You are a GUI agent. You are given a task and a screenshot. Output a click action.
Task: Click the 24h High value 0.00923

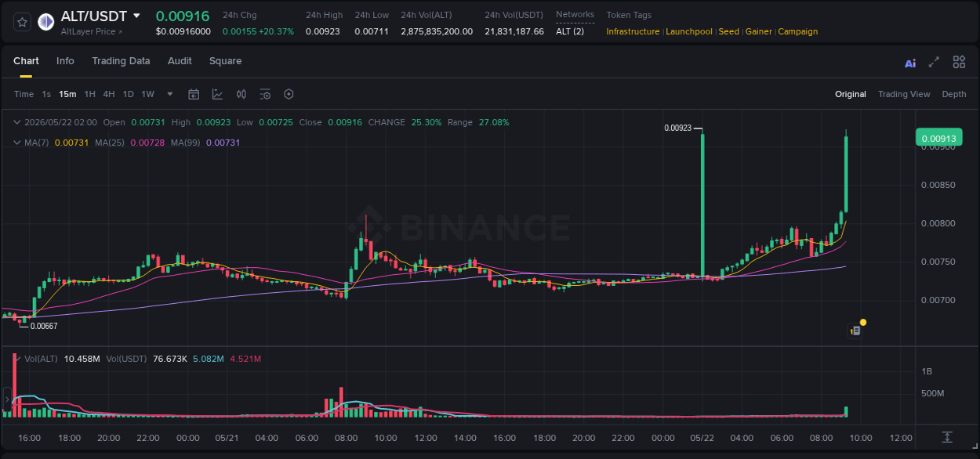(x=322, y=31)
